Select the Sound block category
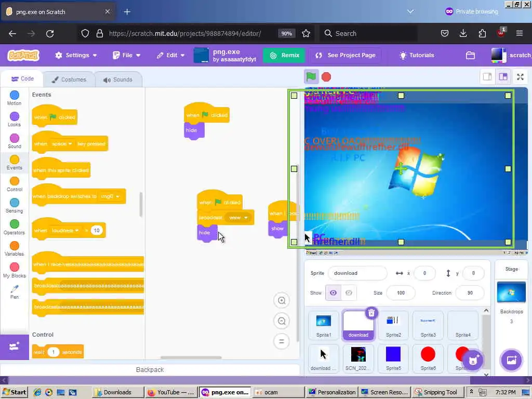The image size is (532, 399). tap(14, 141)
